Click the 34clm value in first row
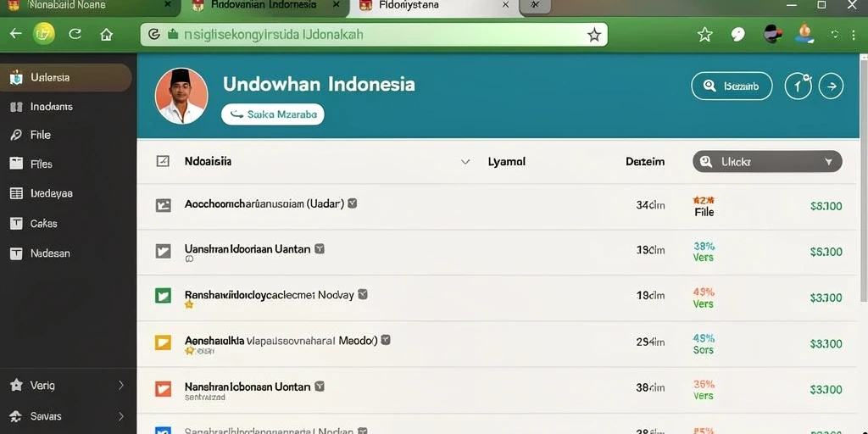This screenshot has width=868, height=434. point(650,205)
